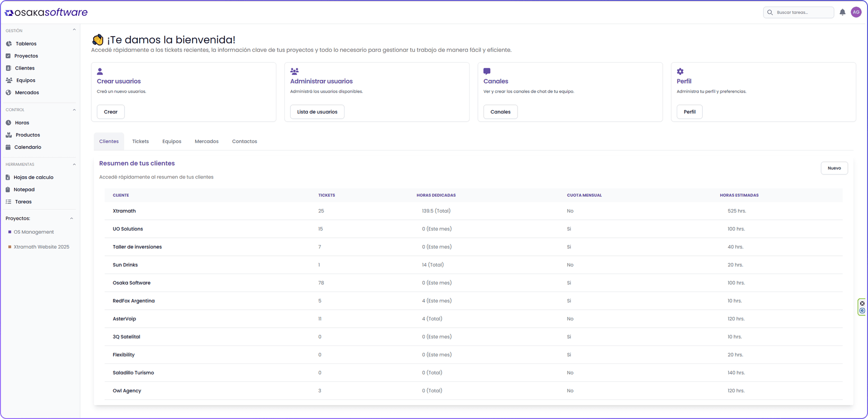Open Equipos in the sidebar
This screenshot has height=419, width=868.
[25, 80]
